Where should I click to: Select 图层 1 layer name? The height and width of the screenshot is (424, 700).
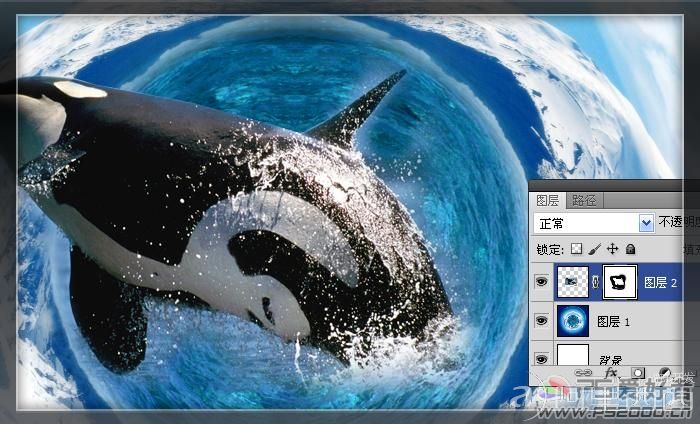click(613, 321)
